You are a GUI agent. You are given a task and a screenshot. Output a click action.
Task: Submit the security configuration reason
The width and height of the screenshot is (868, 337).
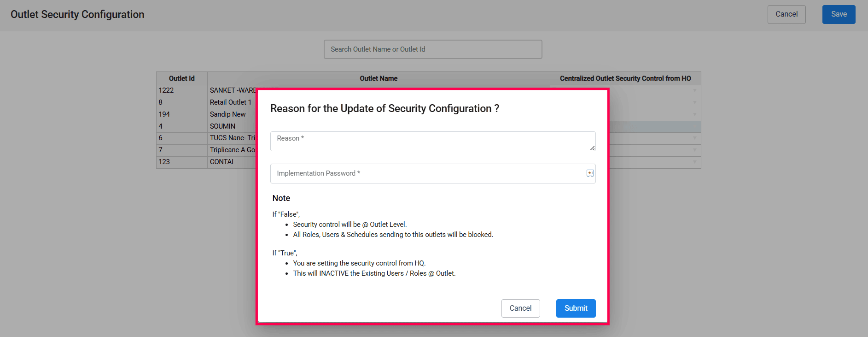(x=576, y=308)
